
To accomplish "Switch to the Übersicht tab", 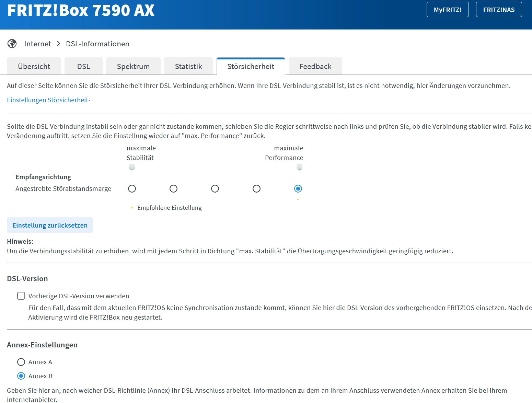I will 34,66.
